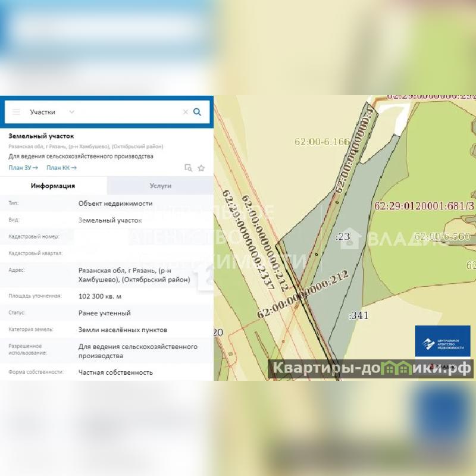Select the Информация tab
This screenshot has width=476, height=476.
[53, 186]
